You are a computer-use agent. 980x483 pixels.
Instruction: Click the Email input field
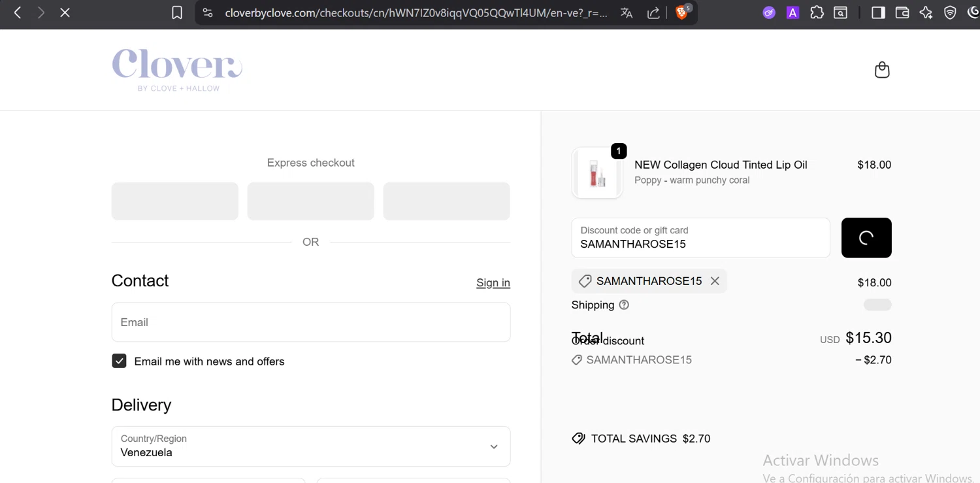[311, 322]
